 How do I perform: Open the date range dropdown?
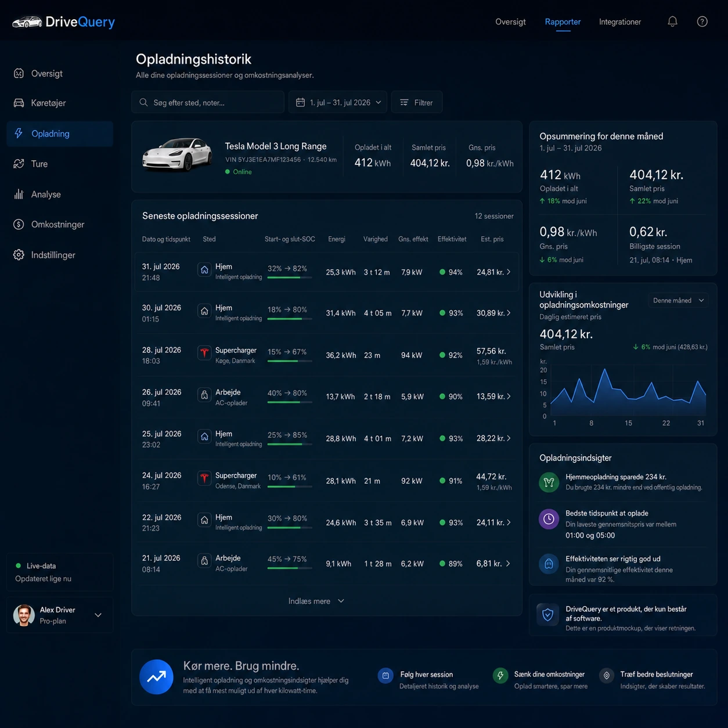[x=338, y=102]
